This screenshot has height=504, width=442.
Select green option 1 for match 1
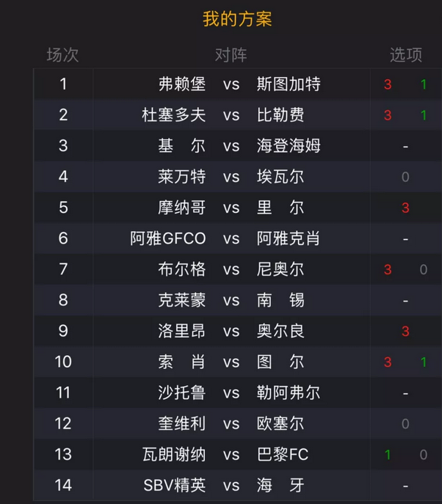[424, 84]
